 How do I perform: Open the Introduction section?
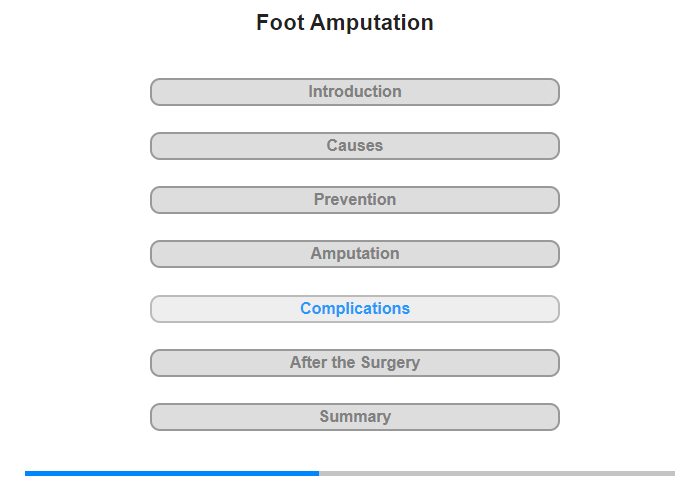point(355,92)
